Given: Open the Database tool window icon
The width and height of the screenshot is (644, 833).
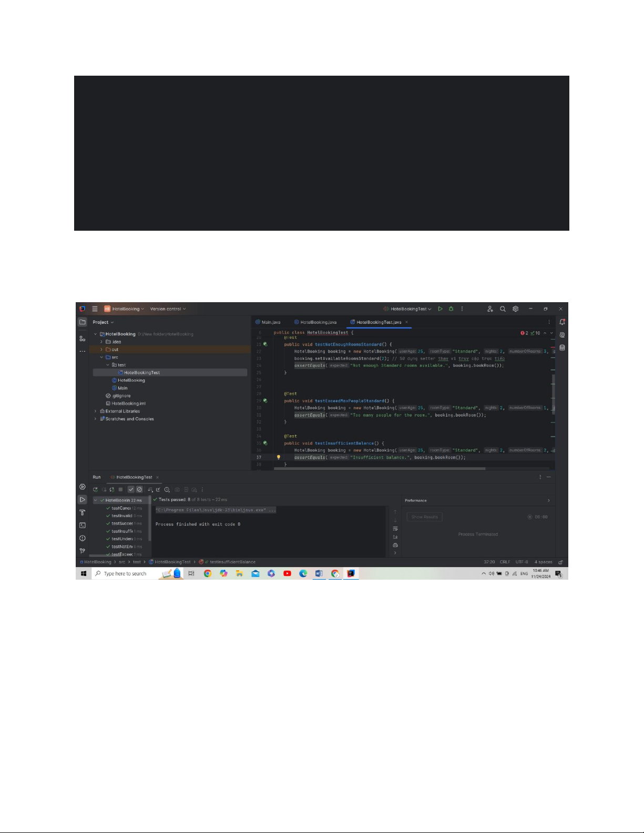Looking at the screenshot, I should 562,348.
